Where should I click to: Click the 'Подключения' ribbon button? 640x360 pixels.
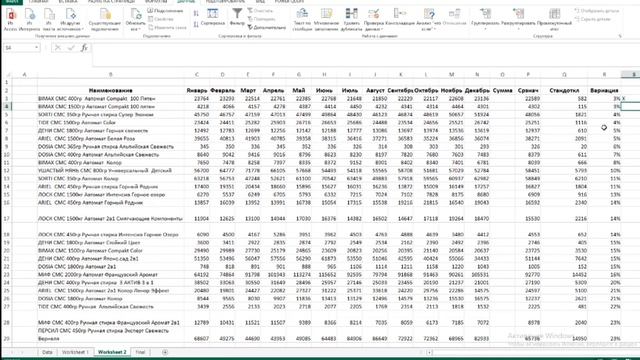pyautogui.click(x=165, y=11)
